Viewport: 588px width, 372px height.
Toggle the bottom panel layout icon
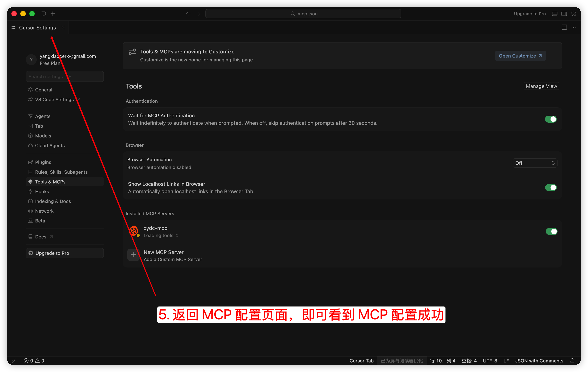[x=555, y=14]
